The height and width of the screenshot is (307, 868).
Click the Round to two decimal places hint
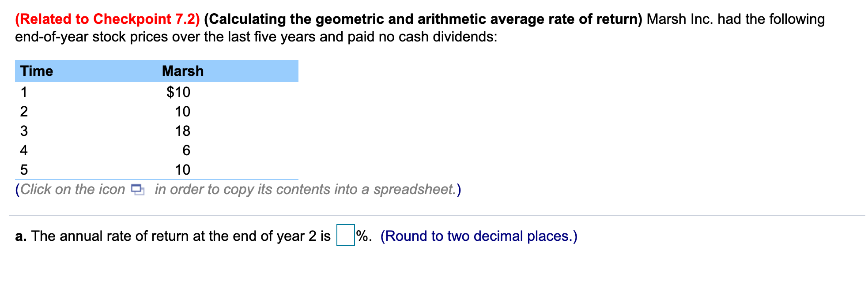click(x=479, y=236)
